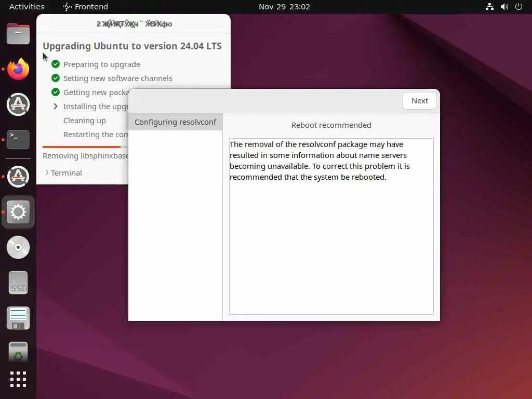Click the Installing the upgrades step arrow
This screenshot has width=532, height=399.
tap(56, 106)
